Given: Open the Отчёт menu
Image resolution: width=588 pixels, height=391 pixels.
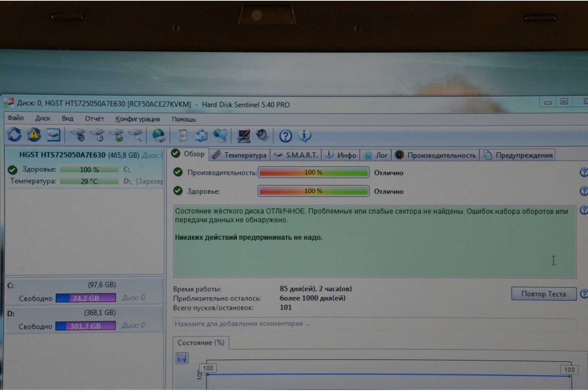Looking at the screenshot, I should click(94, 119).
